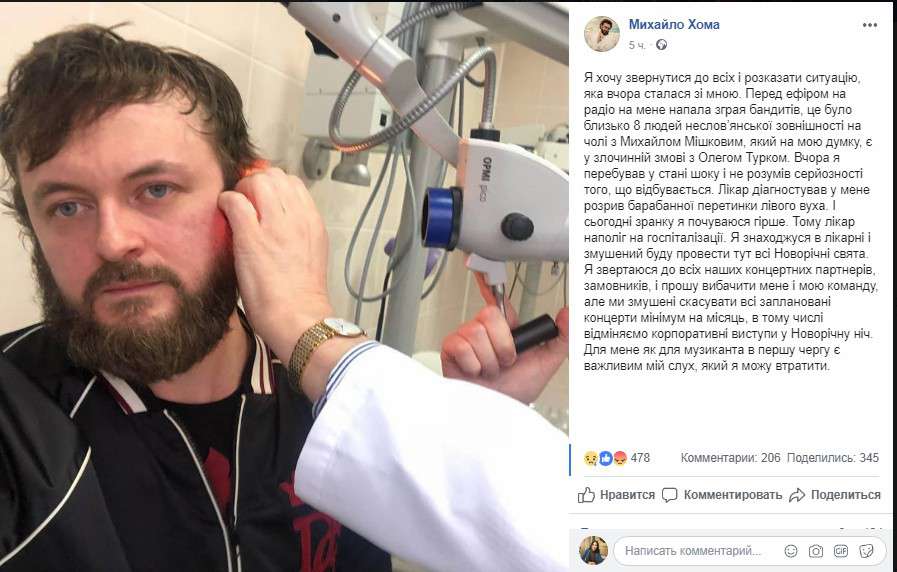Screen dimensions: 897x572
Task: Click the Комментировать comment button
Action: click(721, 495)
